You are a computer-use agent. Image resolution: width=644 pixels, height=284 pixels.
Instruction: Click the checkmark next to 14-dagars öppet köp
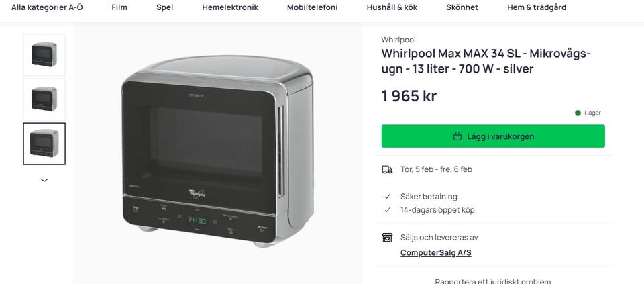click(x=387, y=210)
